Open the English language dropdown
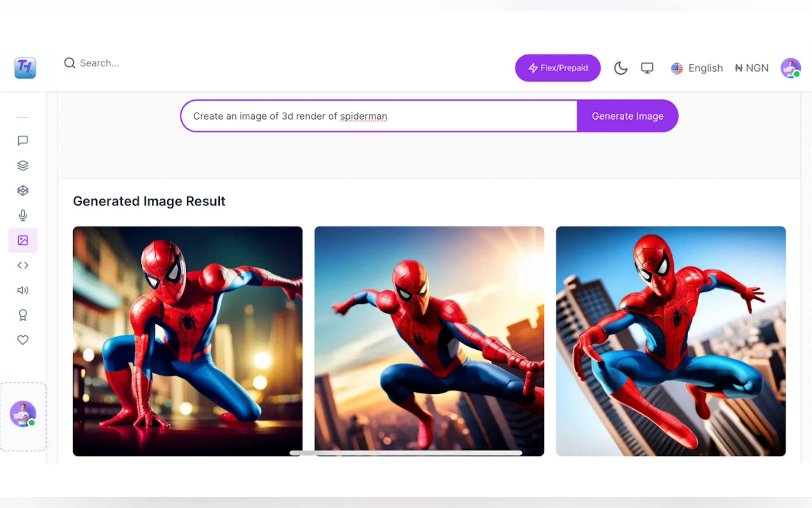This screenshot has width=812, height=508. point(697,68)
